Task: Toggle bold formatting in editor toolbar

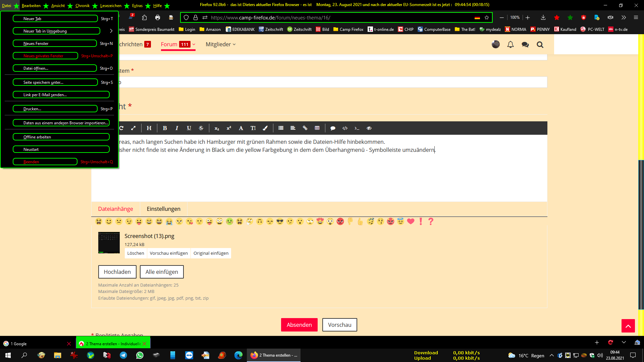Action: (165, 128)
